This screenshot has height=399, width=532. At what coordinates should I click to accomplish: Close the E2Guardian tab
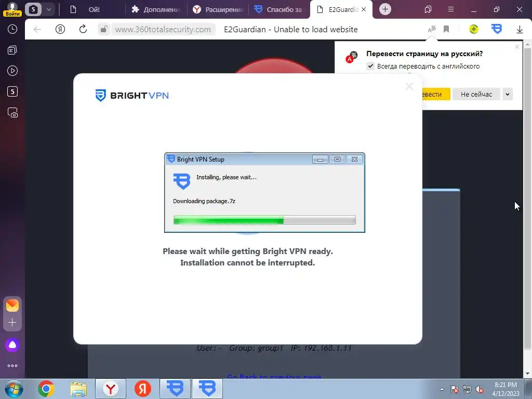coord(364,9)
